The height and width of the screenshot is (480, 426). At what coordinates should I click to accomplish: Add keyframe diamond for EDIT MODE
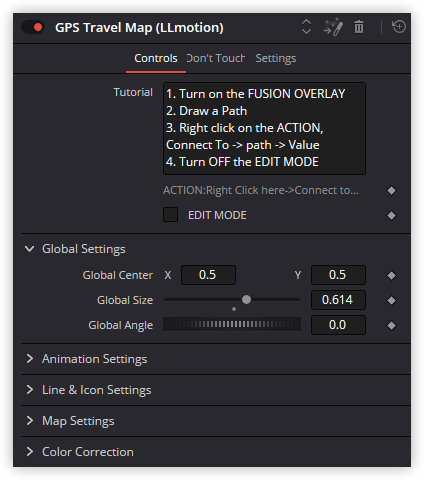[391, 215]
